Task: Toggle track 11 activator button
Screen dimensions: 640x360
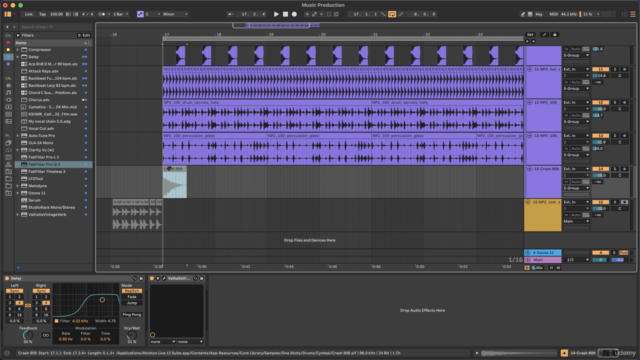Action: (600, 69)
